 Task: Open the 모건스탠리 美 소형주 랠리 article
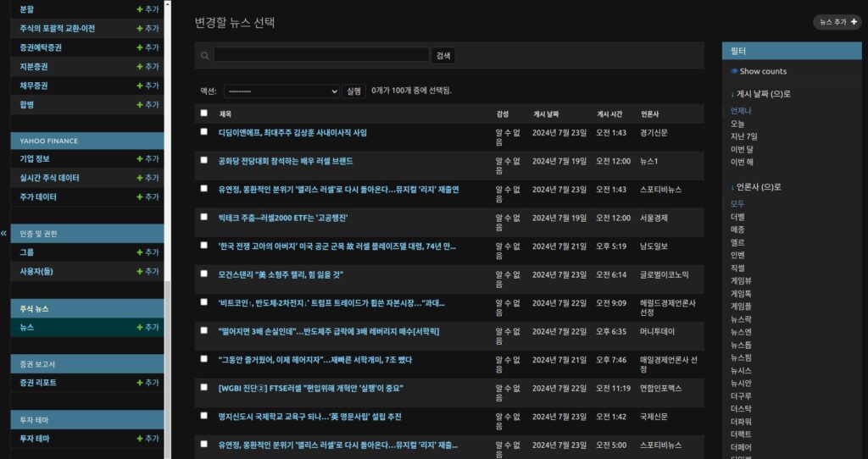pyautogui.click(x=281, y=275)
